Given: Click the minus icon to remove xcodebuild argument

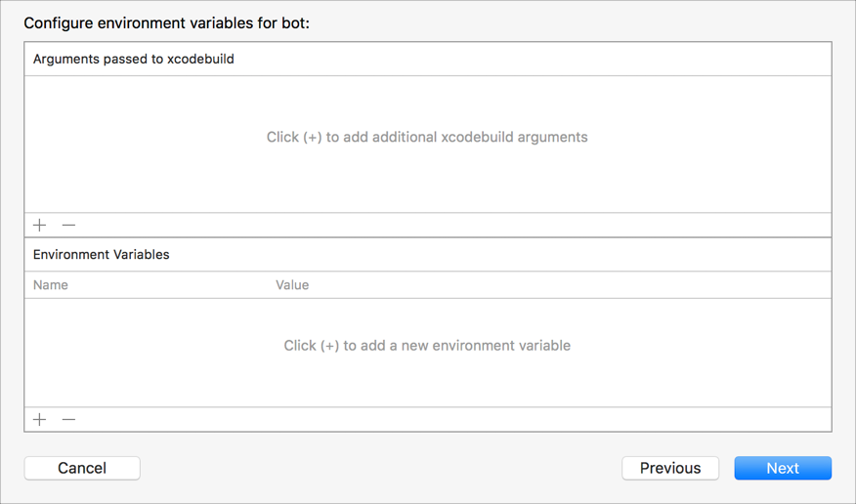Looking at the screenshot, I should pos(68,225).
